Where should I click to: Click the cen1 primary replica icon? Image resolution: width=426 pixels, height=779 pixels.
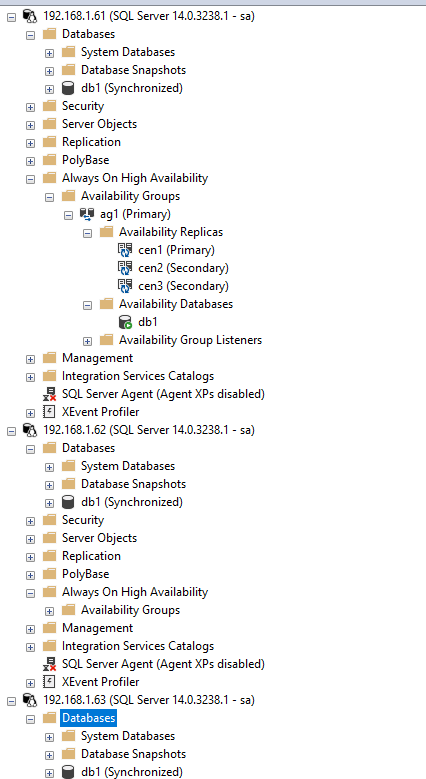click(x=125, y=250)
